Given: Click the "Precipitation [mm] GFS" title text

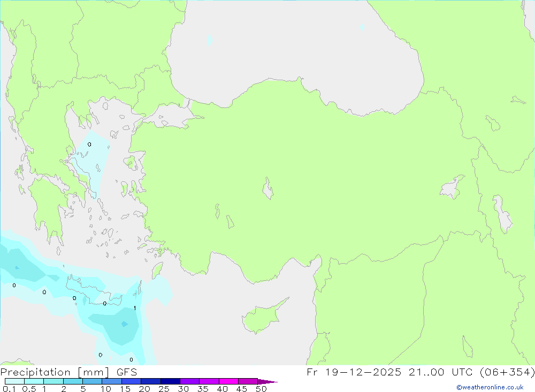Looking at the screenshot, I should 68,372.
